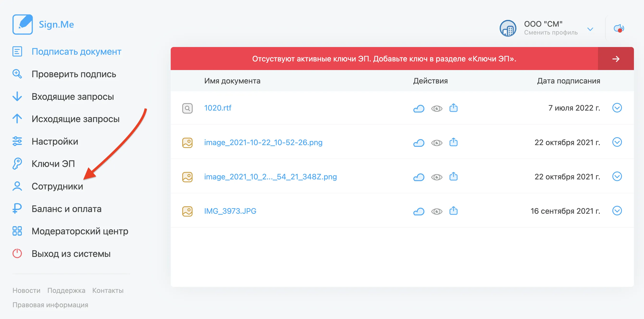
Task: Click the file type icon for 1020.rtf
Action: [x=187, y=108]
